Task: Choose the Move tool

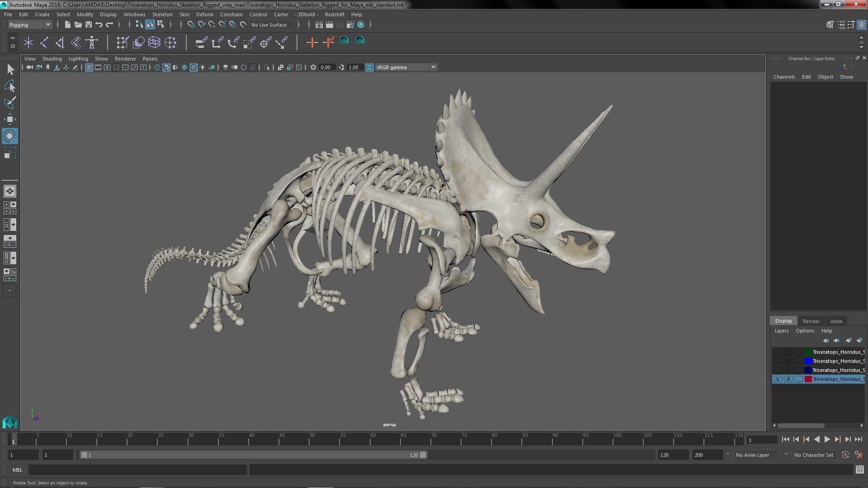Action: (x=10, y=119)
